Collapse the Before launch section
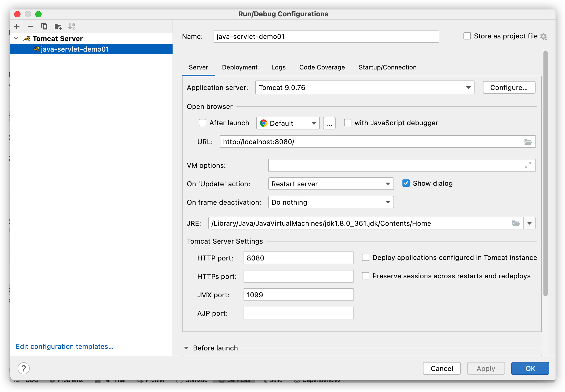The image size is (565, 392). [186, 348]
